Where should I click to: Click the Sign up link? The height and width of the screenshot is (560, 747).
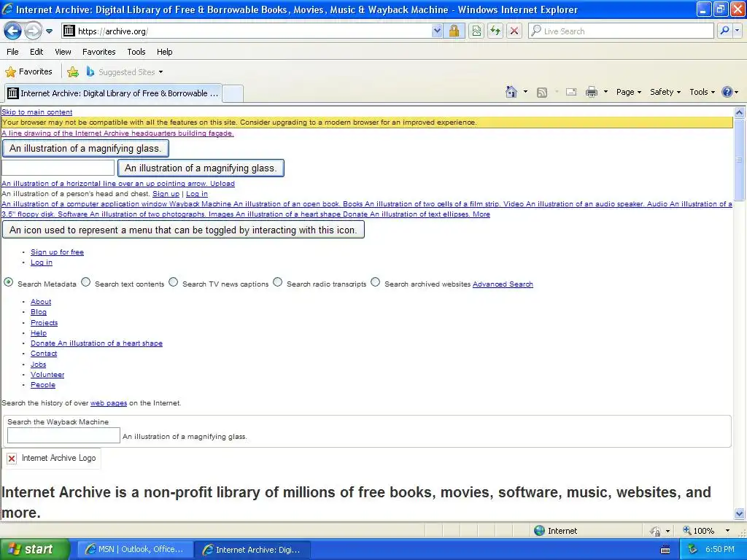tap(166, 194)
